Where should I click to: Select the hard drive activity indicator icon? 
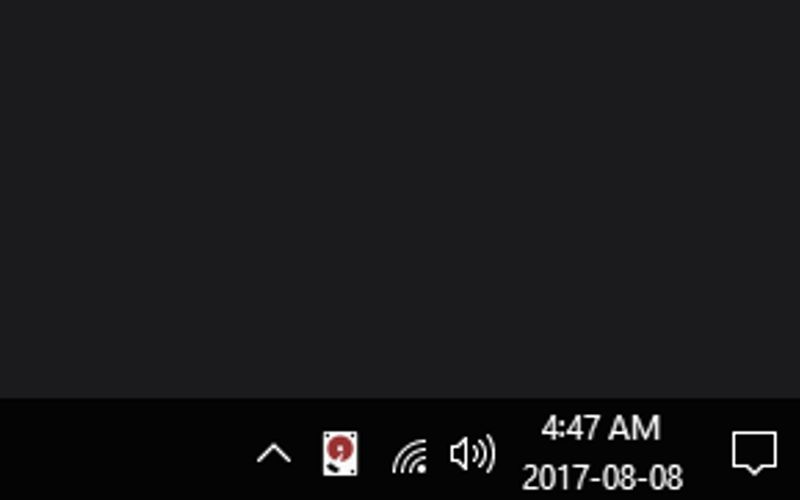[340, 454]
